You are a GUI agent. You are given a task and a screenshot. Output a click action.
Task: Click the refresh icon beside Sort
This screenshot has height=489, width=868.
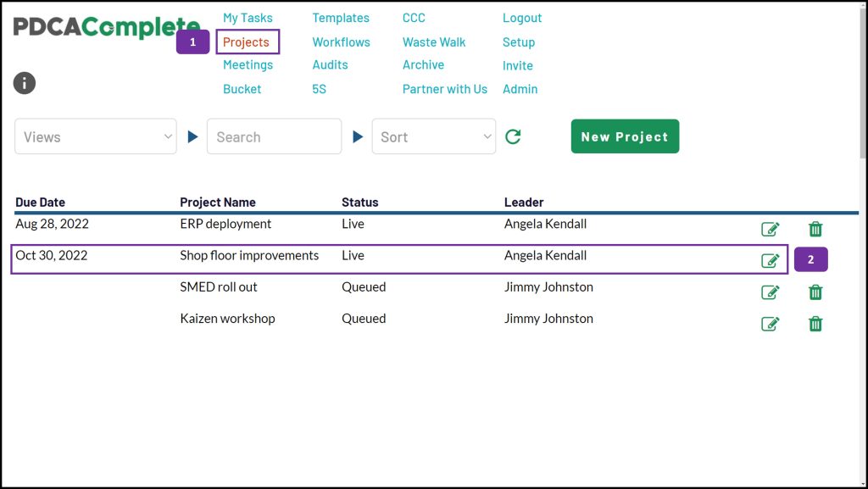coord(513,136)
